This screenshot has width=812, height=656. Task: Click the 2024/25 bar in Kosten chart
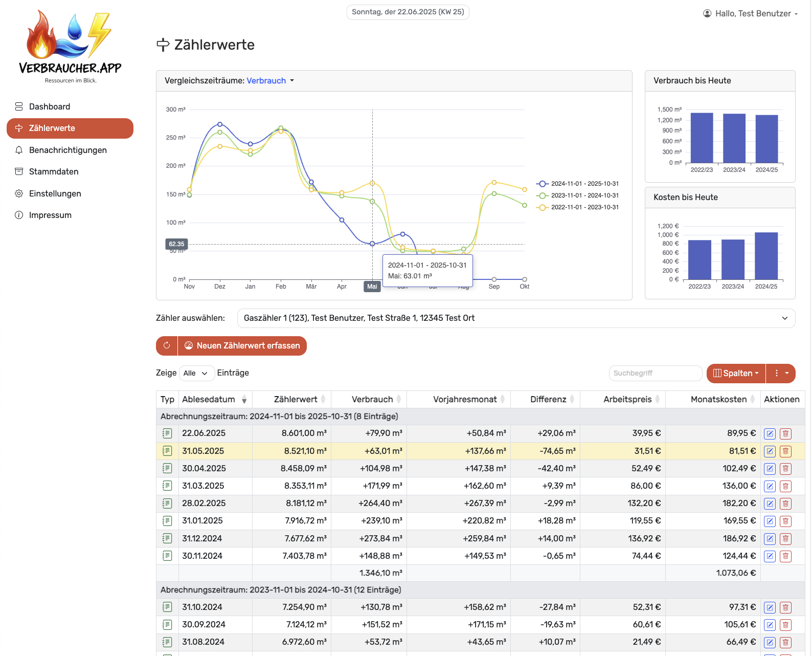766,256
